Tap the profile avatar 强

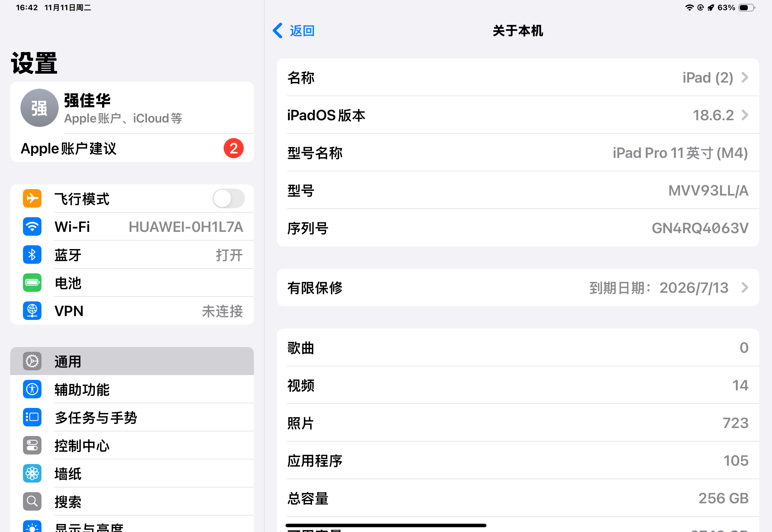[x=39, y=108]
